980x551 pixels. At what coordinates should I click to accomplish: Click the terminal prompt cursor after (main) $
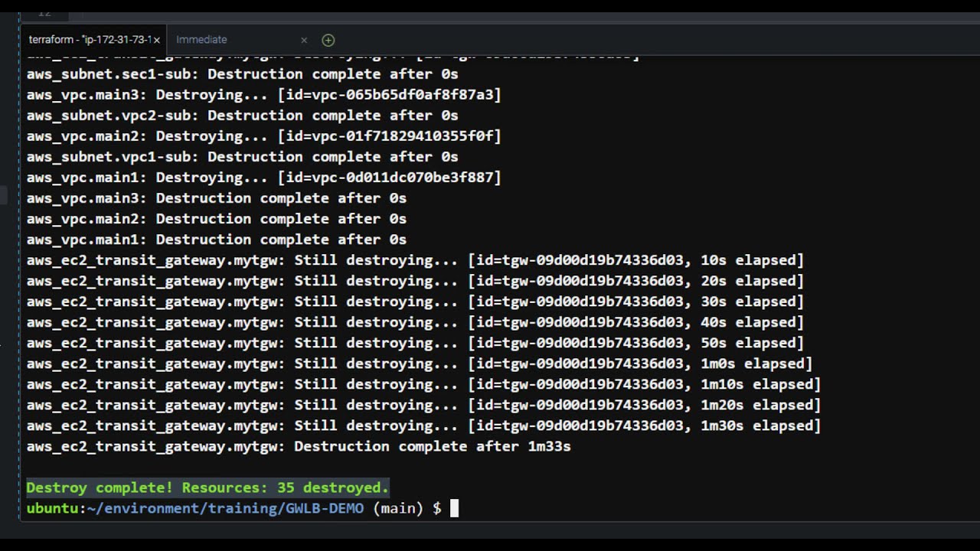454,508
